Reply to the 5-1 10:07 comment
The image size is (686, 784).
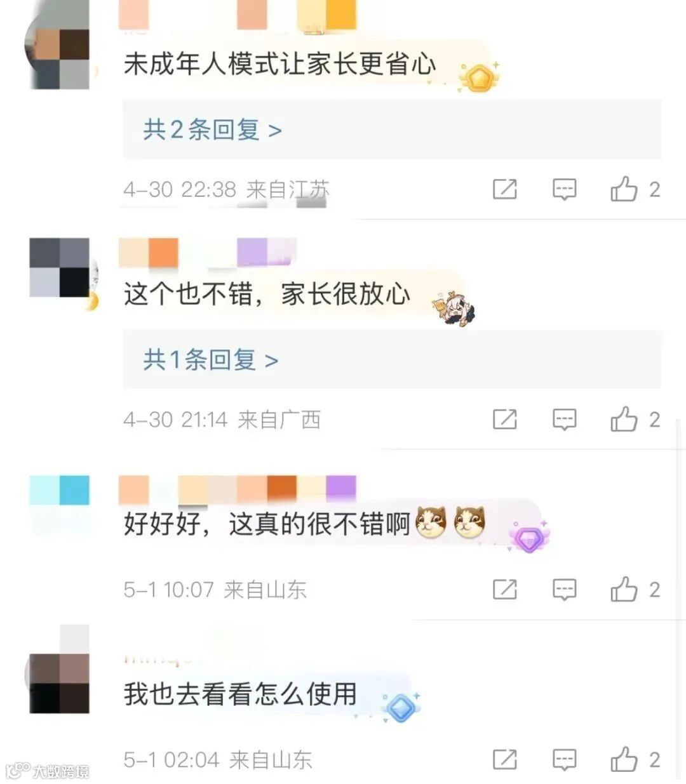pyautogui.click(x=564, y=590)
